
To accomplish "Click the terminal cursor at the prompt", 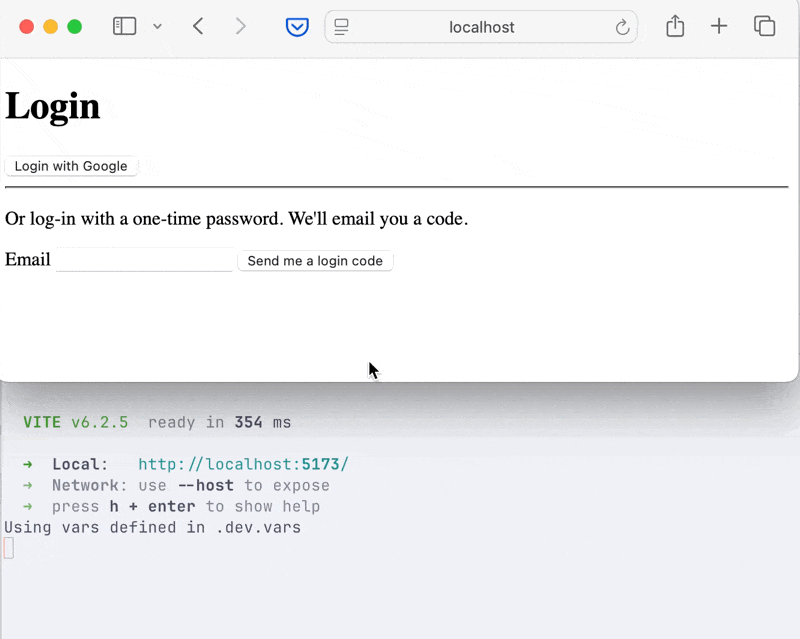I will [x=8, y=548].
